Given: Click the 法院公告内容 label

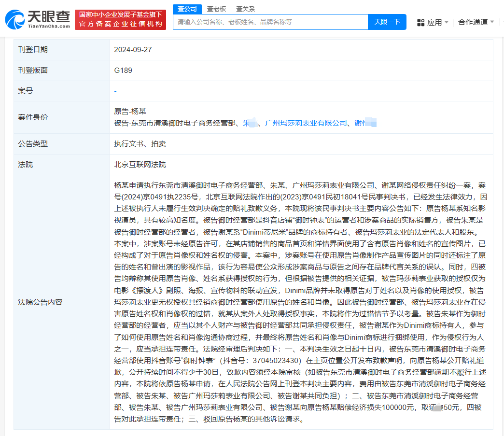Looking at the screenshot, I should (40, 302).
